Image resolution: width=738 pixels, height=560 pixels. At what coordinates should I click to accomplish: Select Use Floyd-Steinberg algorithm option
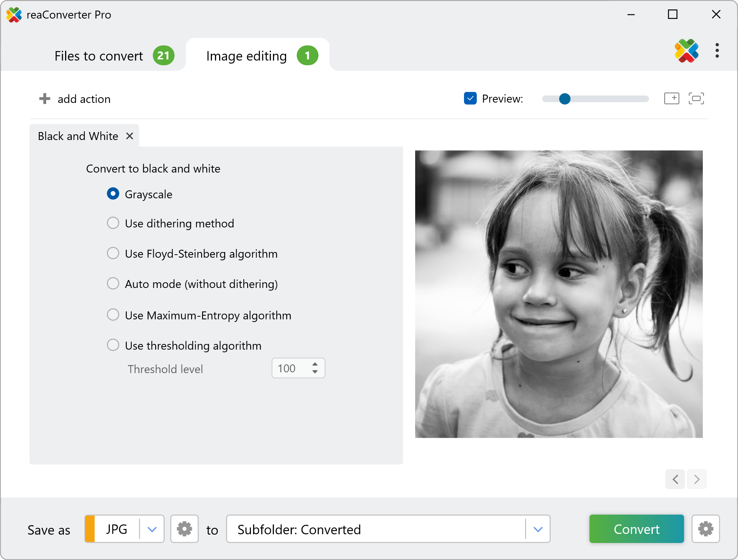click(113, 254)
